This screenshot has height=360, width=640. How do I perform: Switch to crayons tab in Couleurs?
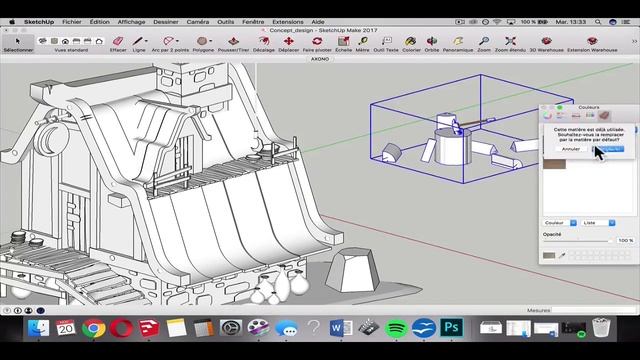pos(590,116)
